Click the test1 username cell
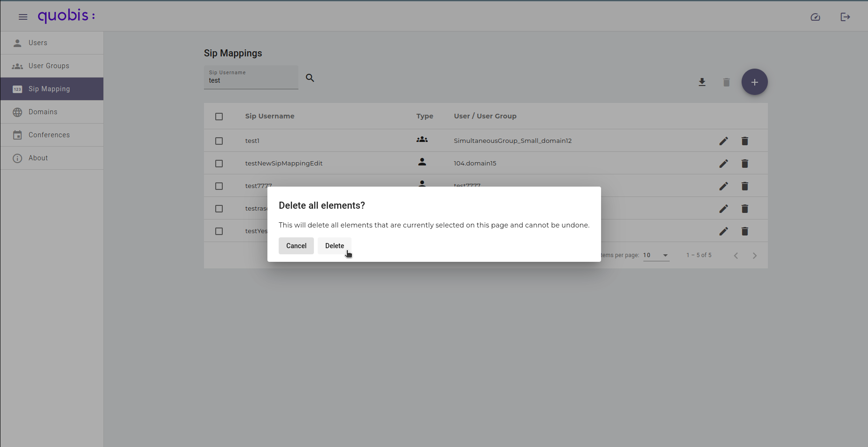The image size is (868, 447). 252,141
